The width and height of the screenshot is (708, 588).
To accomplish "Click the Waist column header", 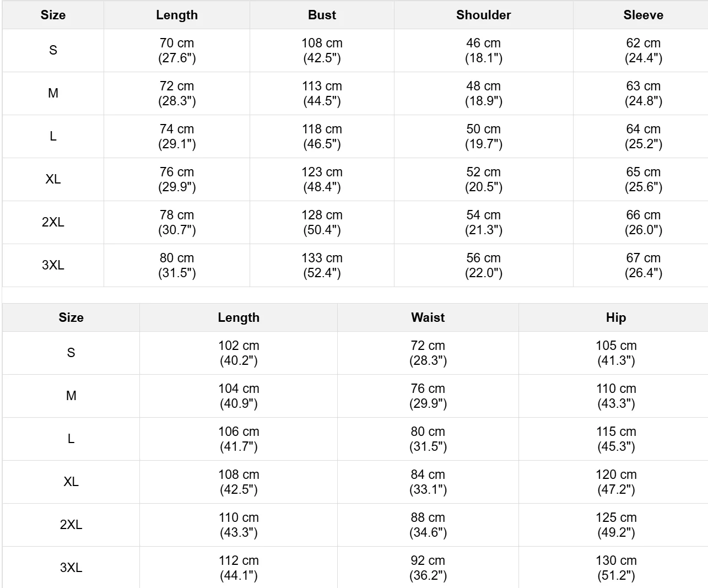I will click(x=428, y=317).
